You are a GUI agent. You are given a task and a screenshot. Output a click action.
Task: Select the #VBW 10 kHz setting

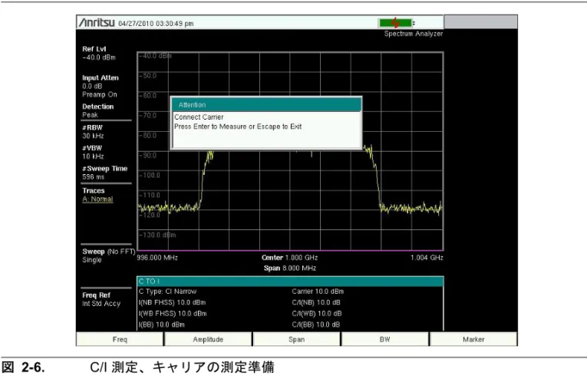click(x=93, y=152)
